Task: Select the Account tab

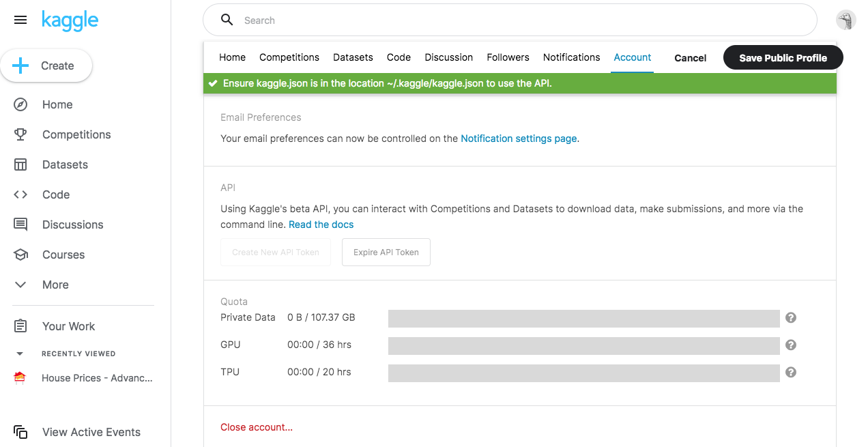Action: [x=633, y=57]
